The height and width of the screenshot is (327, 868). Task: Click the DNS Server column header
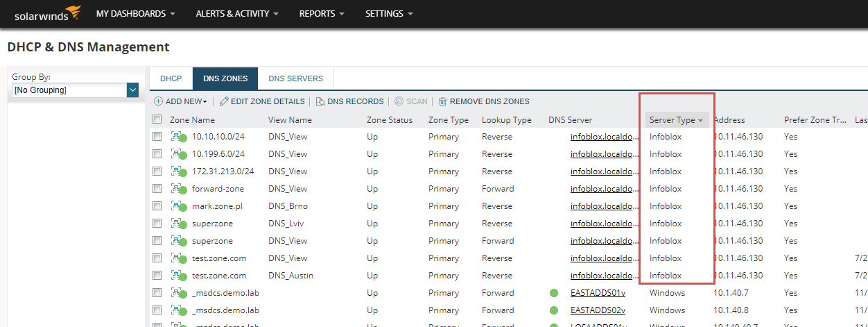point(570,120)
